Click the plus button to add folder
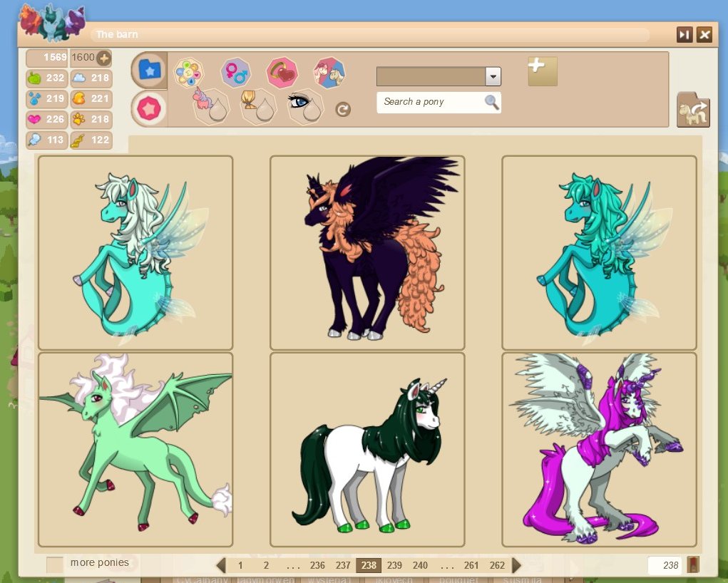The width and height of the screenshot is (728, 583). (542, 71)
